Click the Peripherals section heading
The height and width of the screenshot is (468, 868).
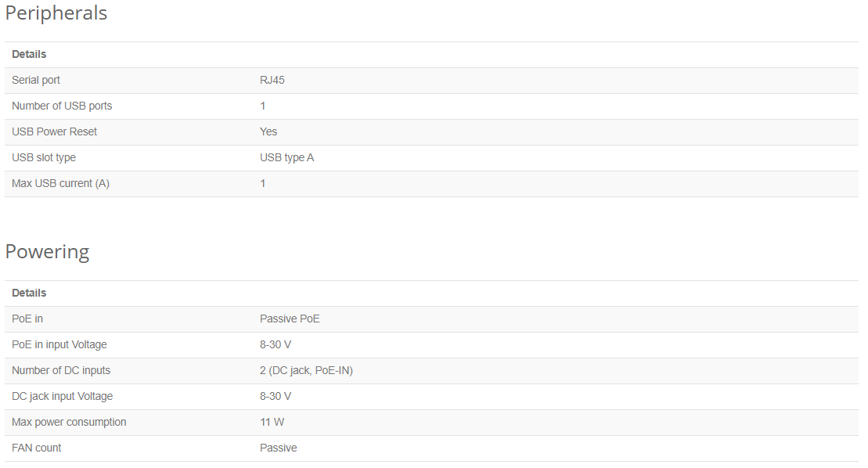(x=56, y=13)
